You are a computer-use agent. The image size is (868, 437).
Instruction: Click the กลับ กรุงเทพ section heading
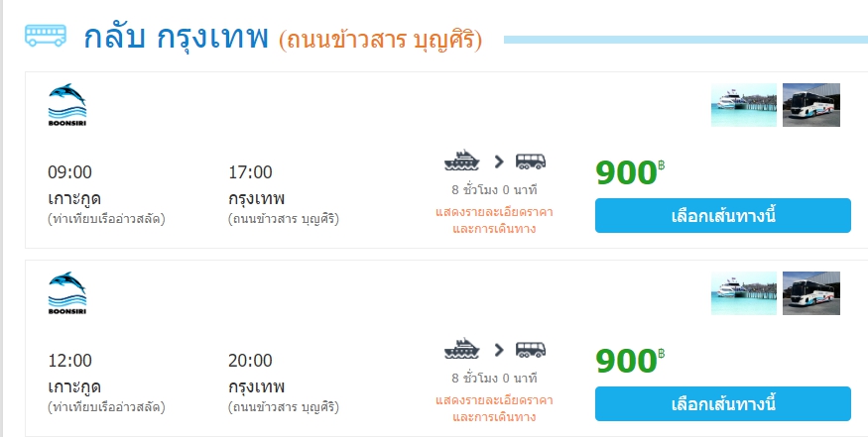tap(177, 38)
